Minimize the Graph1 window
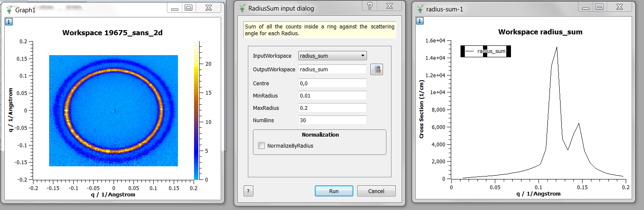Image resolution: width=644 pixels, height=210 pixels. 174,8
